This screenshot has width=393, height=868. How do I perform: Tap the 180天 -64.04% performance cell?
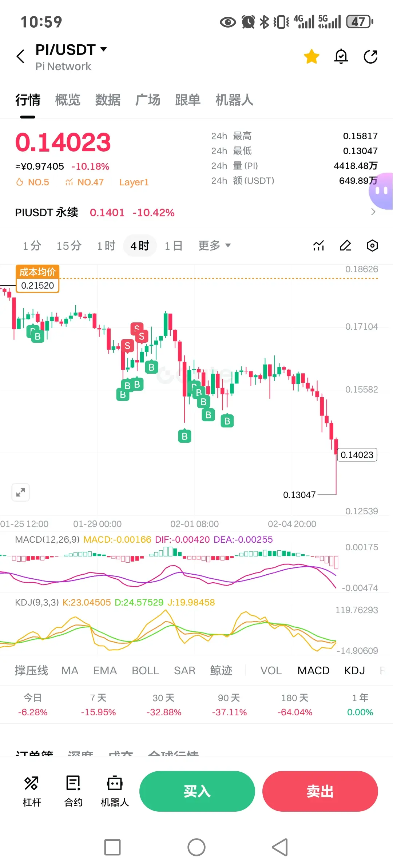295,704
